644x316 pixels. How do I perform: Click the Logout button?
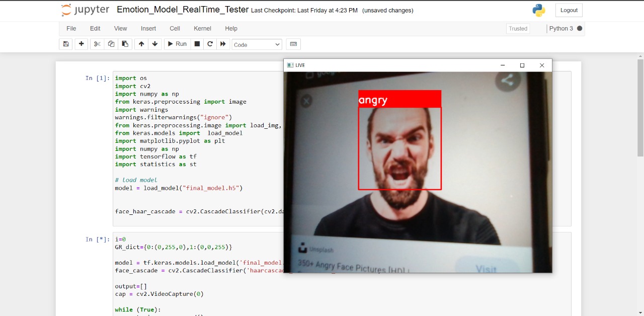(x=569, y=10)
